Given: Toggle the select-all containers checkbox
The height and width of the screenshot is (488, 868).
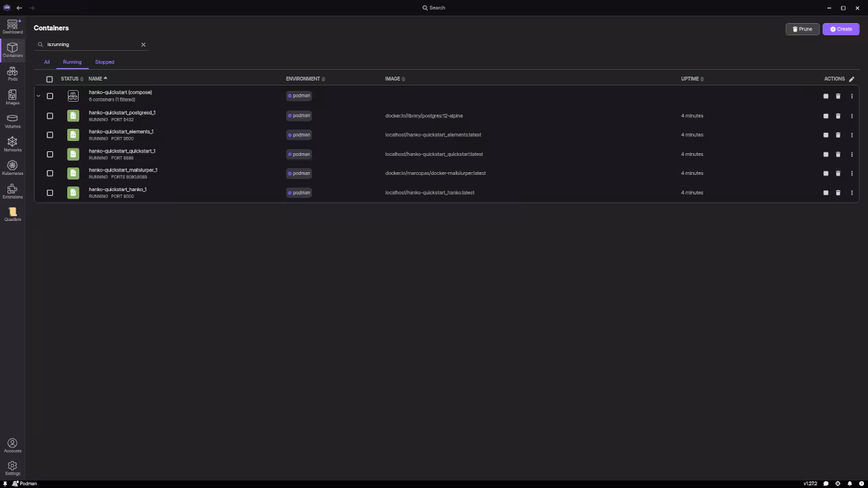Looking at the screenshot, I should click(x=50, y=79).
